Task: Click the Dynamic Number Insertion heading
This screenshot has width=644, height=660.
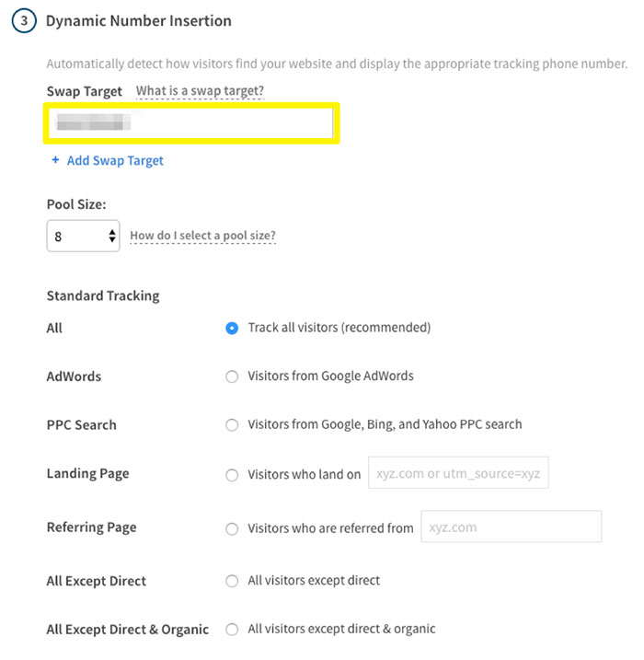Action: pyautogui.click(x=139, y=20)
